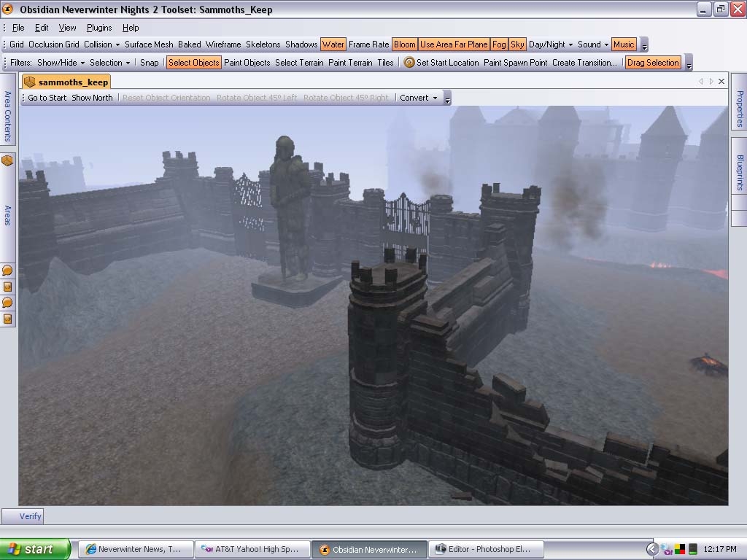
Task: Click the second speech bubble sidebar icon
Action: click(7, 303)
